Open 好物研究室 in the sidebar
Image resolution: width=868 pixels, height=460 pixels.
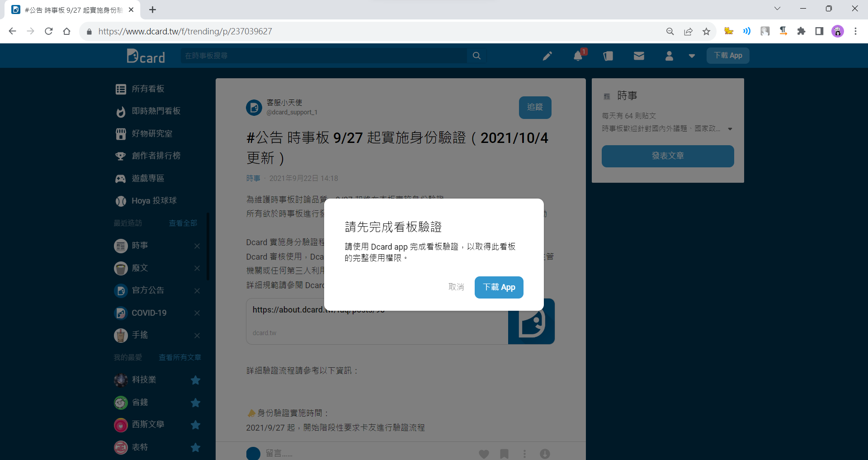pos(144,133)
